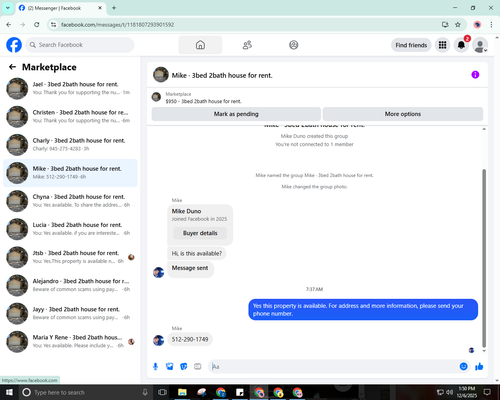Bookmark this page star icon
This screenshot has height=400, width=500.
click(458, 25)
